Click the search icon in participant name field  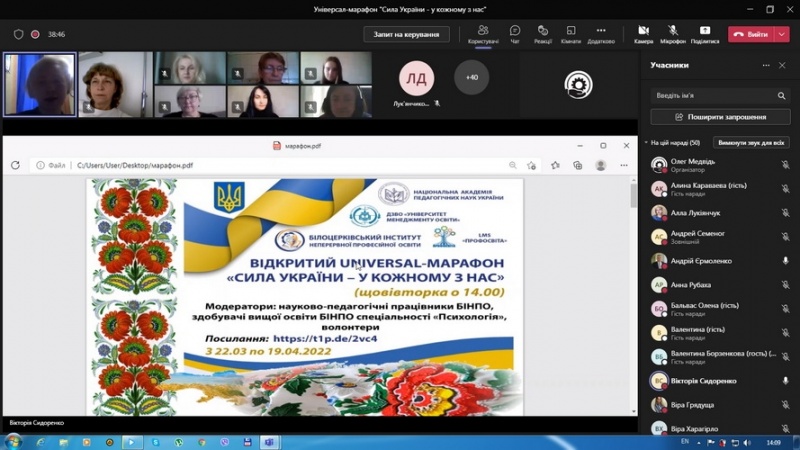click(x=782, y=96)
